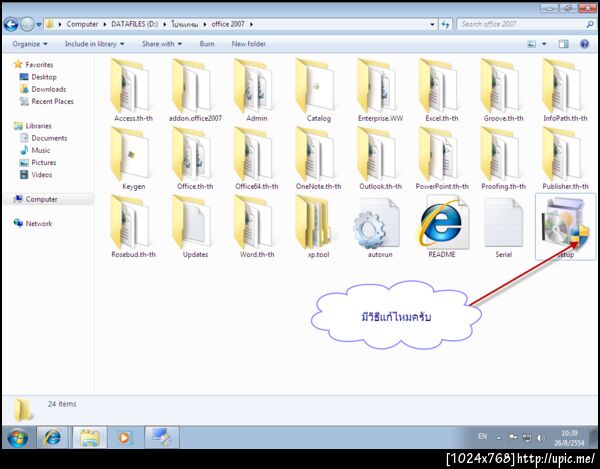The height and width of the screenshot is (469, 600).
Task: Open the Organize menu
Action: pyautogui.click(x=30, y=44)
